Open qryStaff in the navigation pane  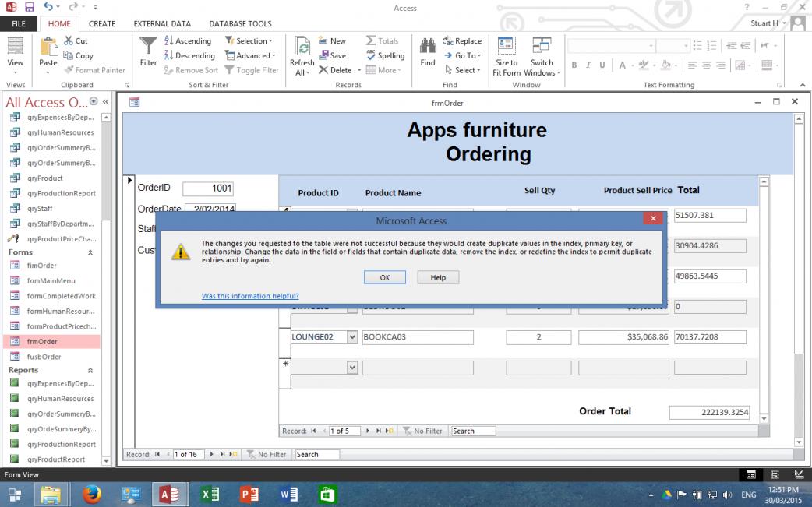[51, 209]
